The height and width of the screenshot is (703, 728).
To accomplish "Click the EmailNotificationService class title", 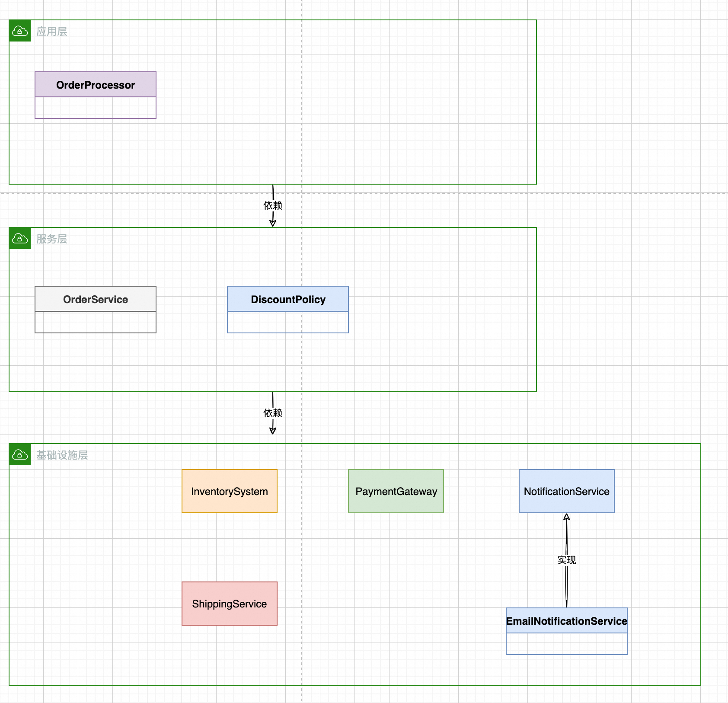I will click(x=566, y=621).
